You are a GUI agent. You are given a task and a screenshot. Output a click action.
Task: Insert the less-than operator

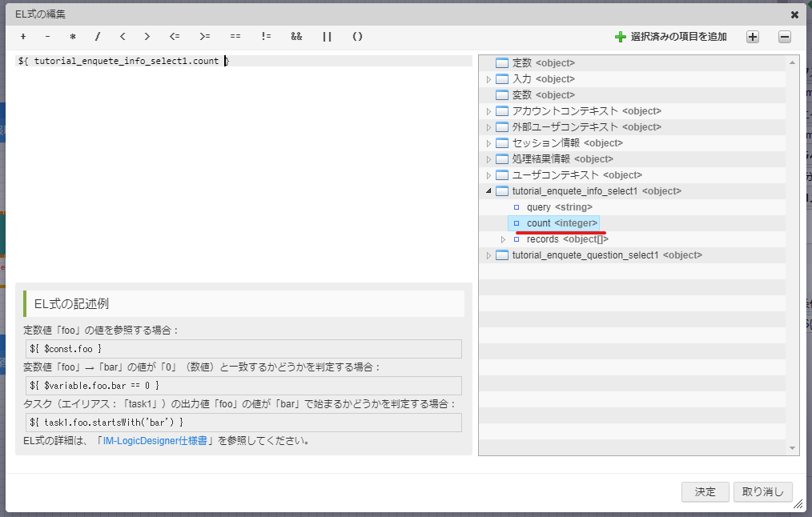pyautogui.click(x=123, y=36)
